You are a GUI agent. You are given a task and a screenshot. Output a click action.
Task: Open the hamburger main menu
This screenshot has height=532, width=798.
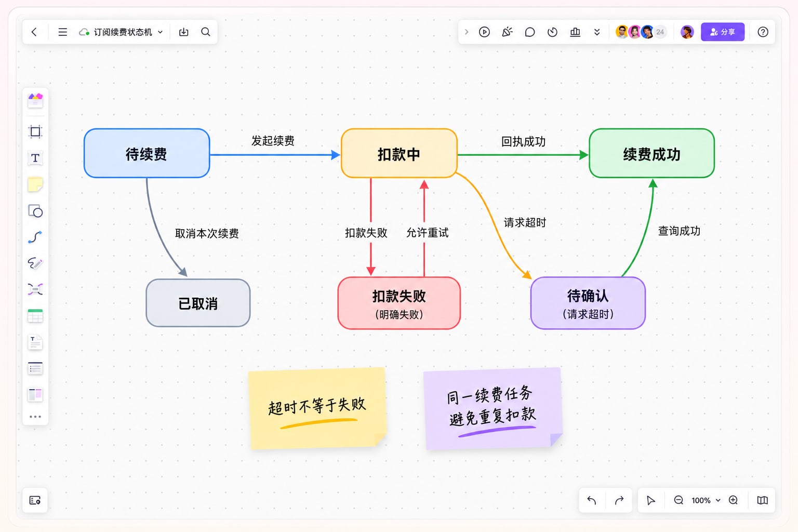click(62, 32)
